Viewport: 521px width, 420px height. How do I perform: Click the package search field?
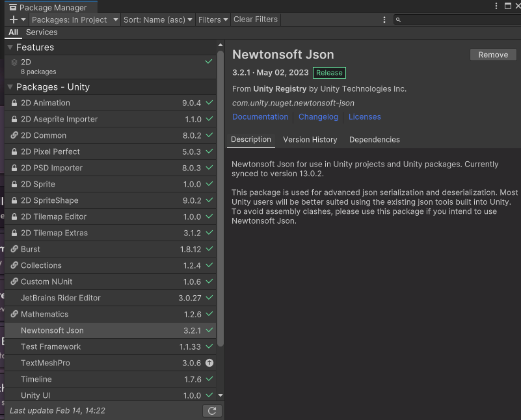pos(457,20)
